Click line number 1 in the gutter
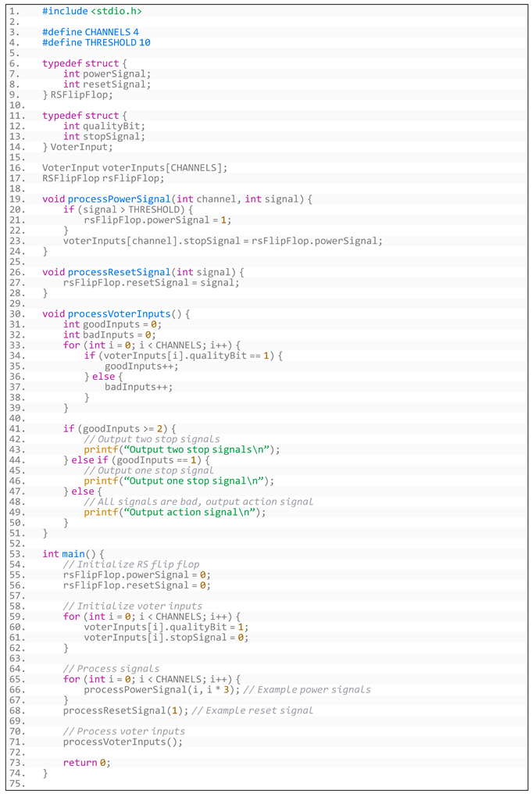 coord(16,11)
